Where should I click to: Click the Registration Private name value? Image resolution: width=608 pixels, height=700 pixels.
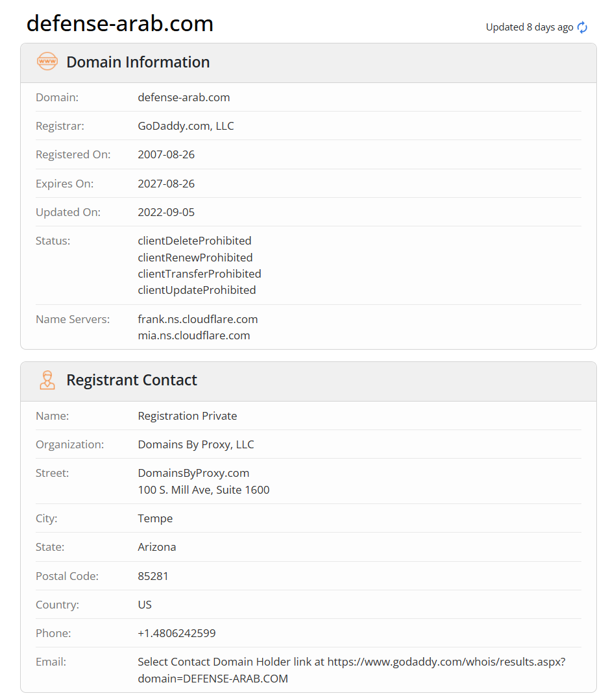click(188, 416)
